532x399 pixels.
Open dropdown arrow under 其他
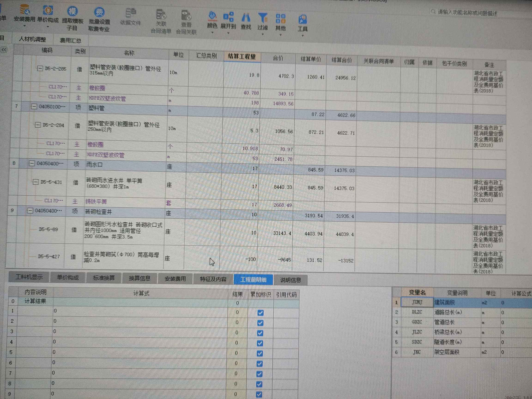click(280, 35)
